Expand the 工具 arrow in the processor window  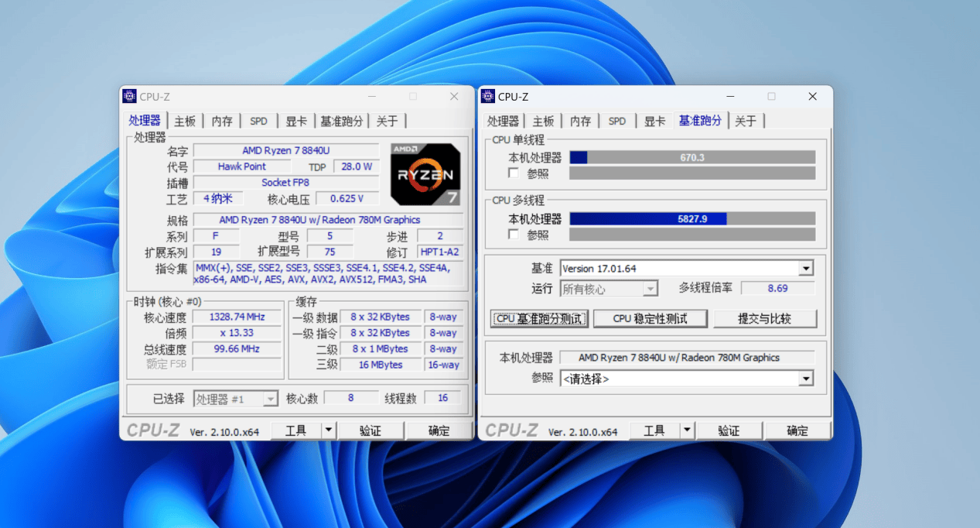(329, 430)
